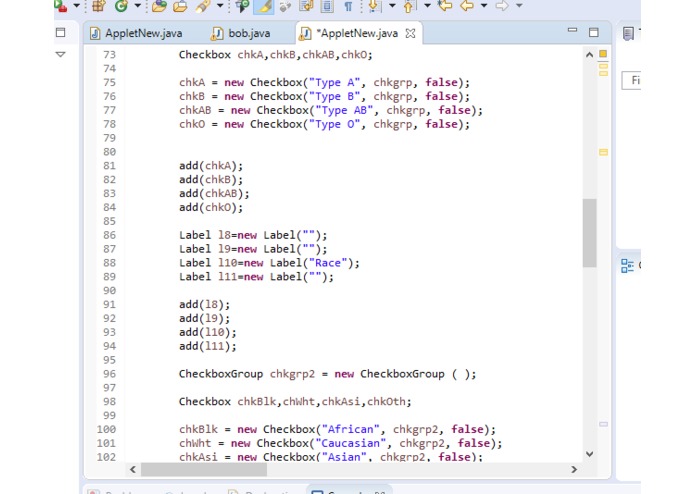The width and height of the screenshot is (695, 494).
Task: Click the Outline view icon
Action: [627, 266]
